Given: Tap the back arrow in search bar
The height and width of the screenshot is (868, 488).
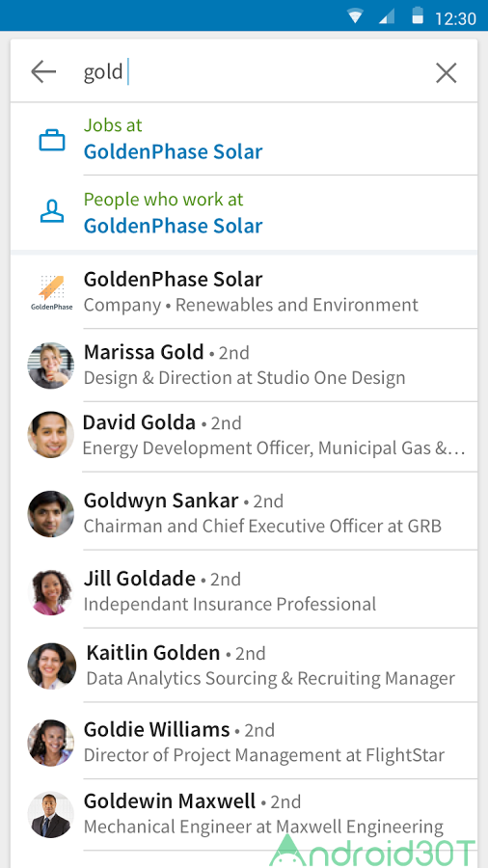Looking at the screenshot, I should point(43,72).
